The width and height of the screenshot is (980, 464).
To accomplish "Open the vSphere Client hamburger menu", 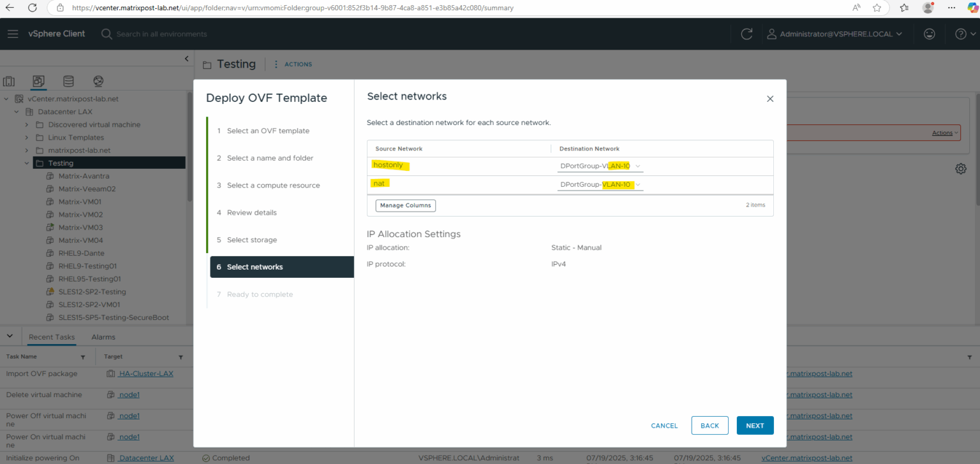I will (13, 34).
